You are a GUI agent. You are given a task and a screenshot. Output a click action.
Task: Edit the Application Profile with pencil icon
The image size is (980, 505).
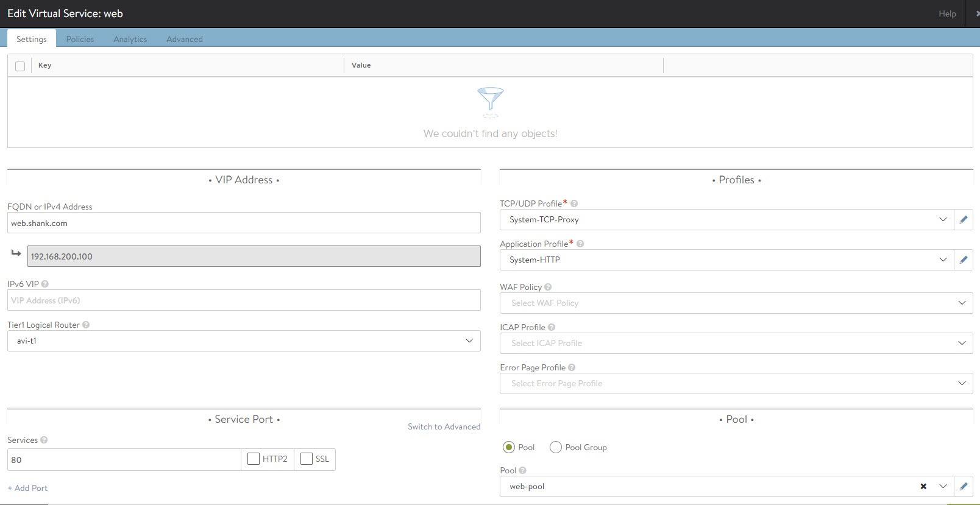pyautogui.click(x=964, y=260)
